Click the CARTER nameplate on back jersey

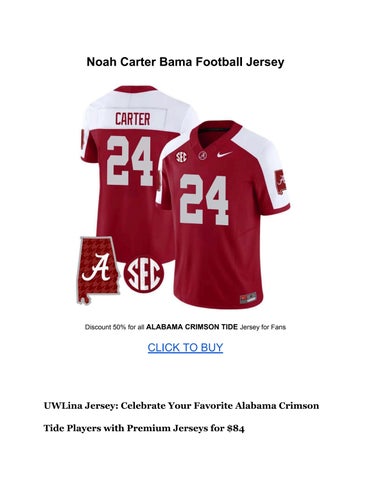pos(133,119)
